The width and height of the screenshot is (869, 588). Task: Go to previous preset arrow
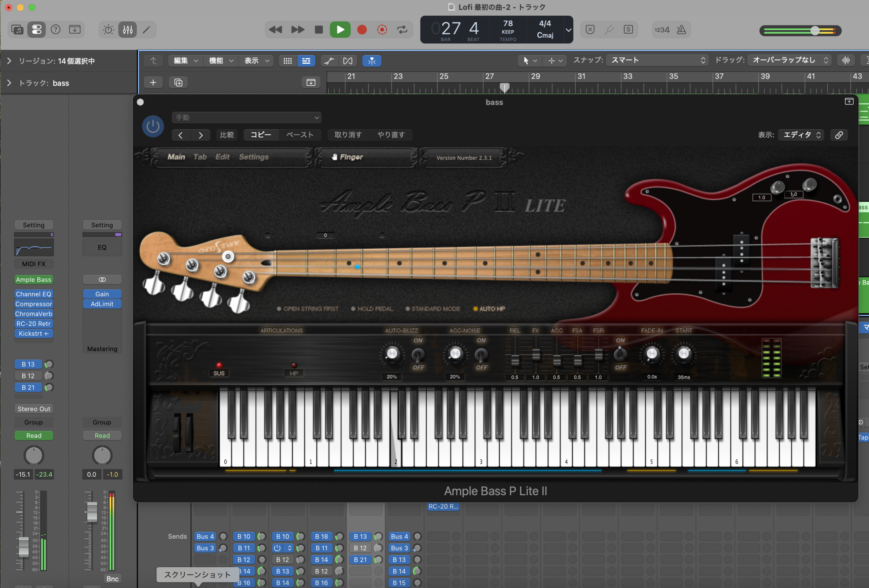tap(181, 135)
